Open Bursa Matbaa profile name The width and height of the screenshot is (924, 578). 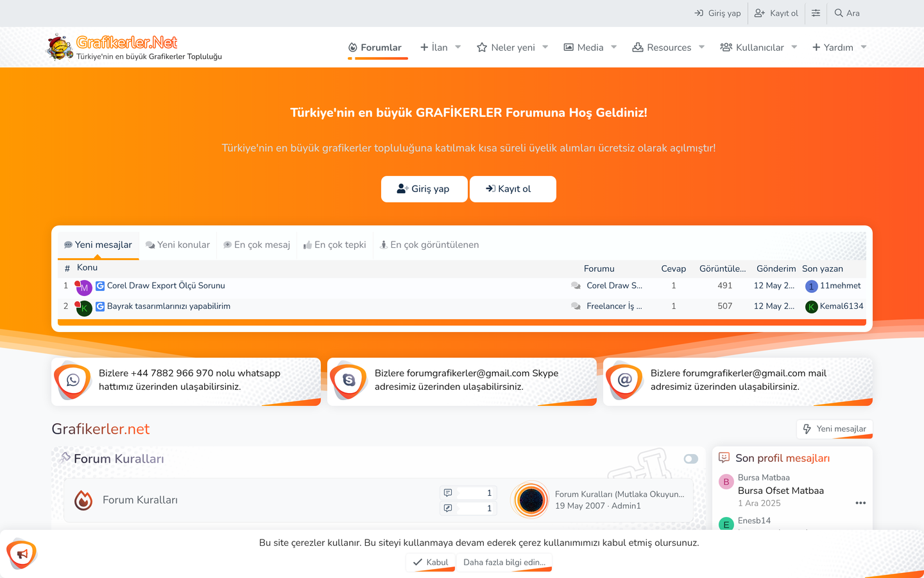(764, 477)
